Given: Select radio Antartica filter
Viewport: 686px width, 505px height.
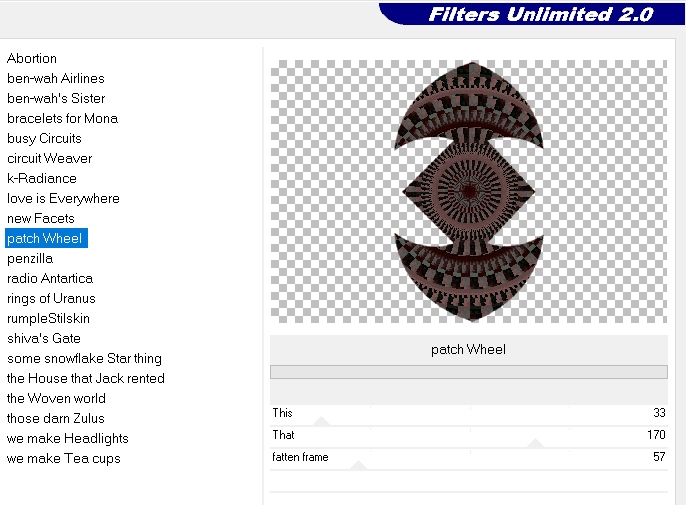Looking at the screenshot, I should [x=50, y=278].
